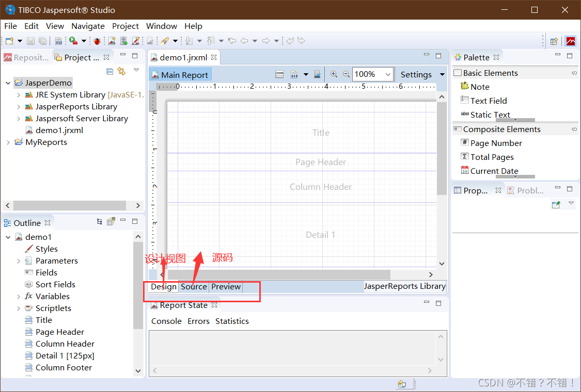The width and height of the screenshot is (581, 392).
Task: Click the last edit location icon
Action: pyautogui.click(x=232, y=41)
